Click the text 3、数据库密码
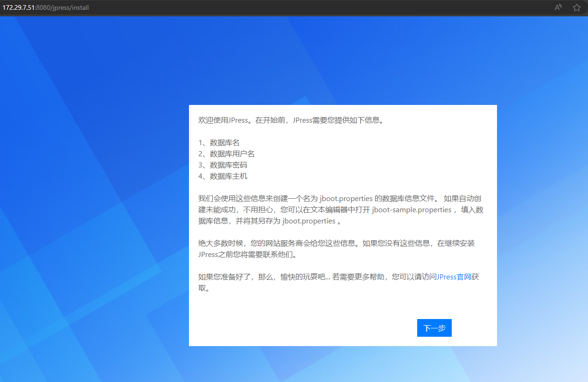 (223, 165)
